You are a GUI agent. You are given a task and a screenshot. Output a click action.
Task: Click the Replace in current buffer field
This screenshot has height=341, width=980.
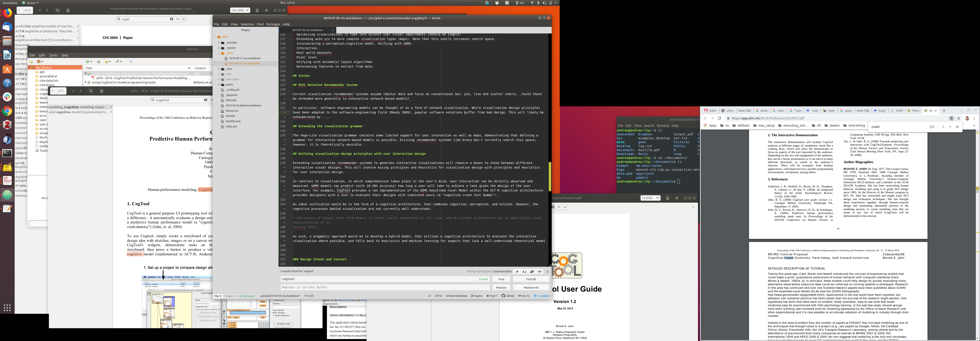click(x=384, y=288)
